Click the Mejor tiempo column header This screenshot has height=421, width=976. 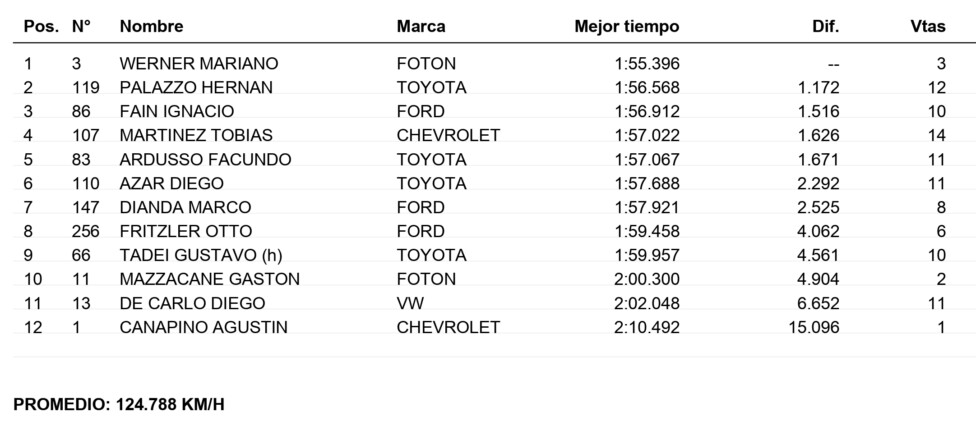pos(627,27)
